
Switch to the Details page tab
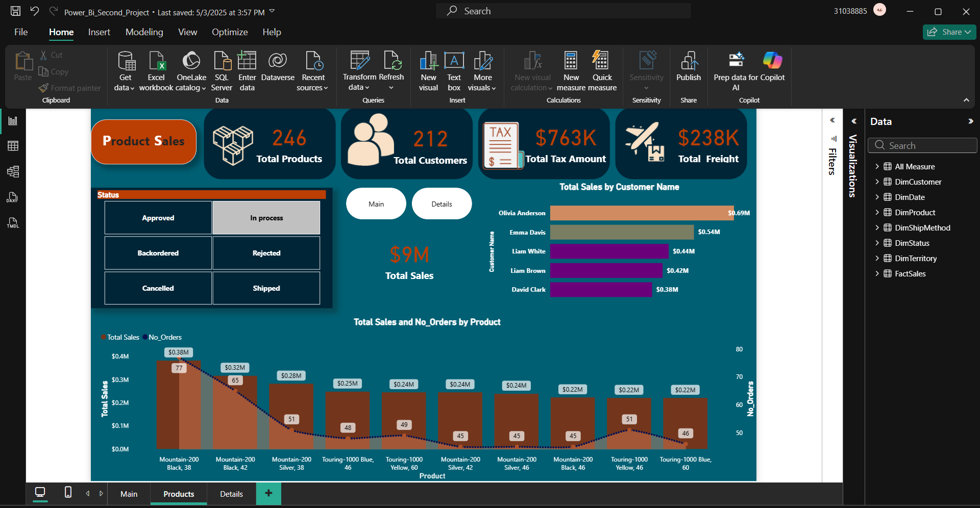231,494
